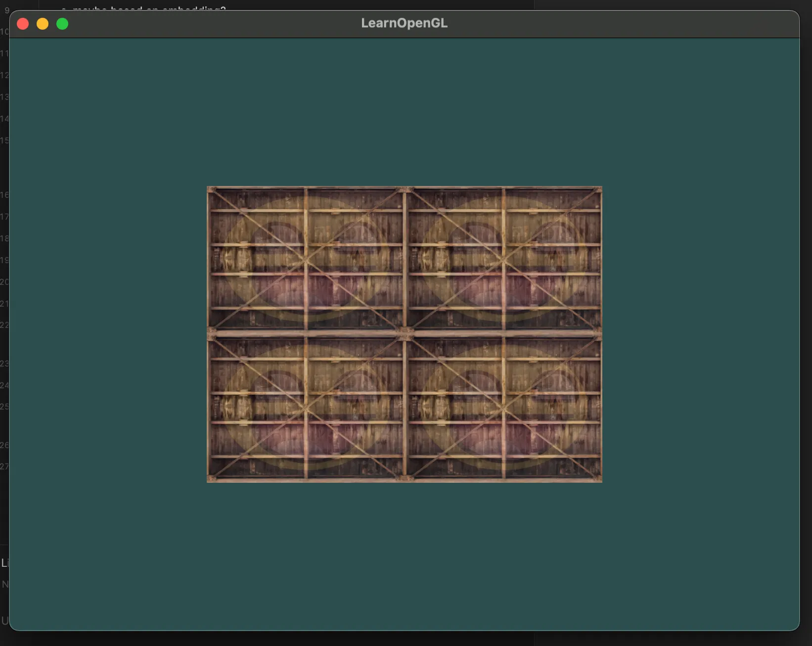812x646 pixels.
Task: Click empty title bar area right of title
Action: click(x=618, y=23)
